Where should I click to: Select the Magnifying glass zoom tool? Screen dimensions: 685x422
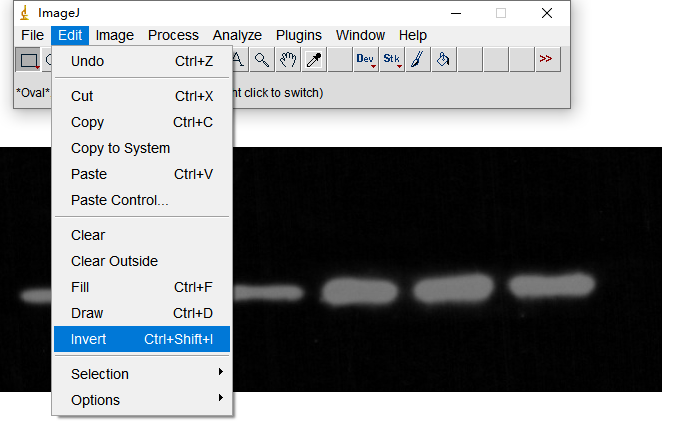262,60
